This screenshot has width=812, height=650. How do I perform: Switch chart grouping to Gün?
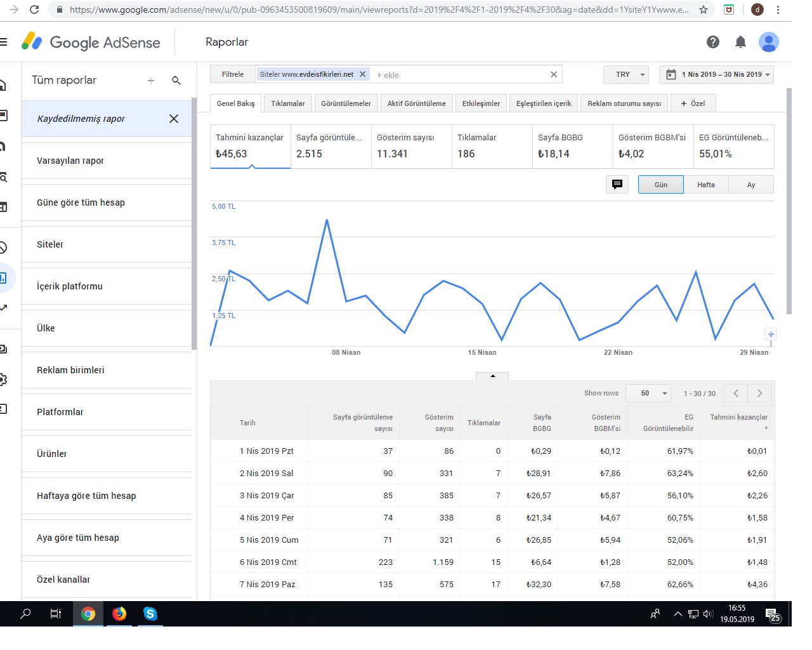661,185
